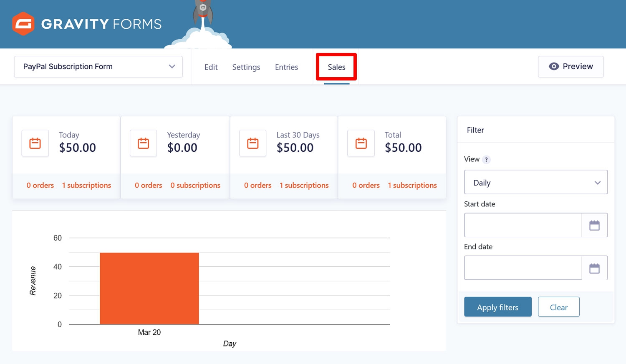The width and height of the screenshot is (626, 364).
Task: Click the calendar icon in Yesterday card
Action: point(143,143)
